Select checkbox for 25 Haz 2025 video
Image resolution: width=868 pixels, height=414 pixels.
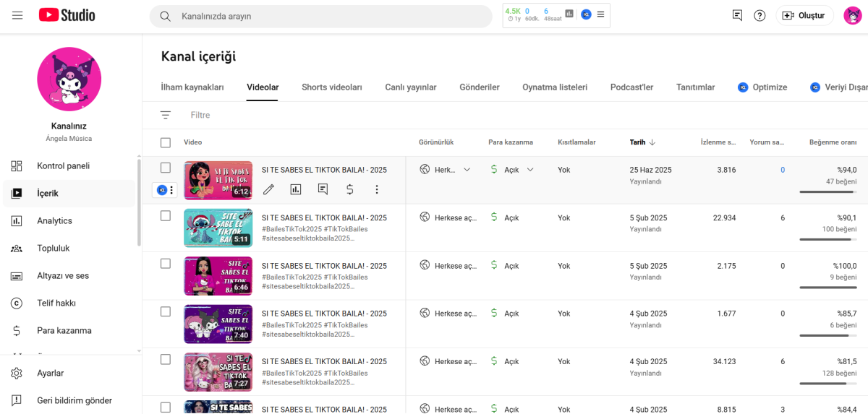(166, 168)
